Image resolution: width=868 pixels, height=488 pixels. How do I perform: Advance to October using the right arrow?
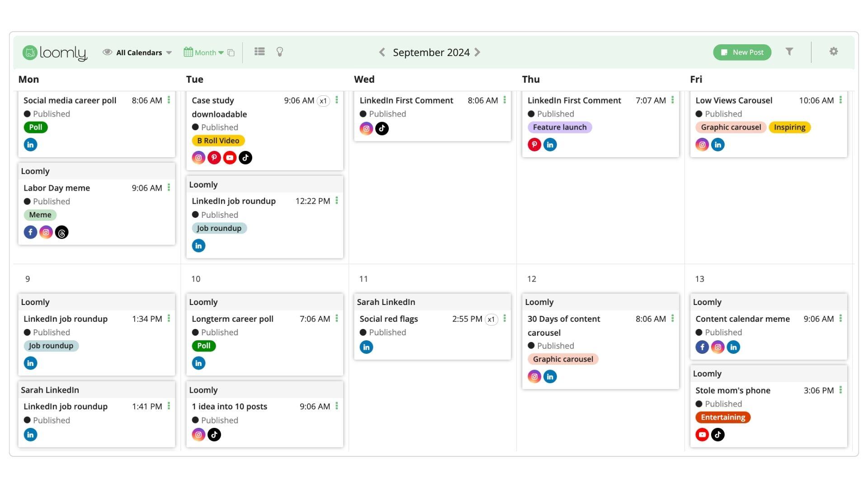tap(477, 52)
